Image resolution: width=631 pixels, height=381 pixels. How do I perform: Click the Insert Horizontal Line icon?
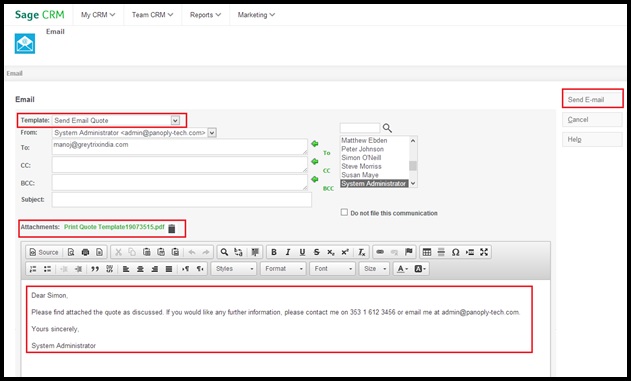pyautogui.click(x=441, y=252)
